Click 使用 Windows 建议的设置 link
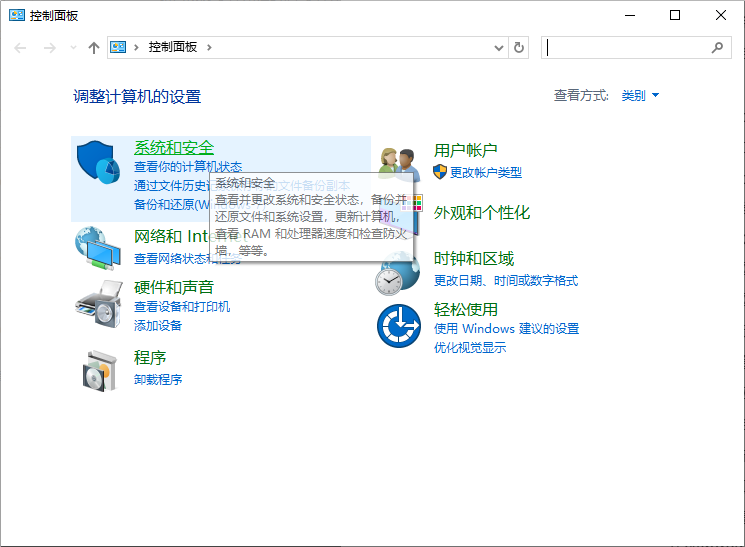The image size is (745, 547). (x=506, y=328)
